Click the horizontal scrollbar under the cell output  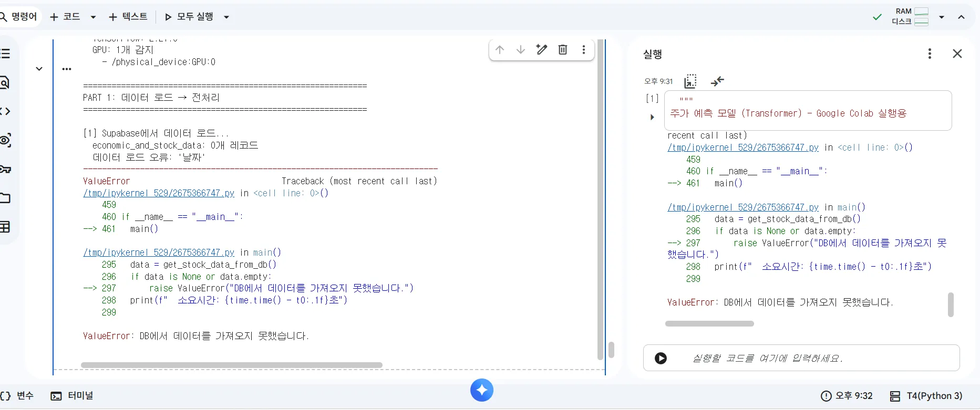(232, 365)
